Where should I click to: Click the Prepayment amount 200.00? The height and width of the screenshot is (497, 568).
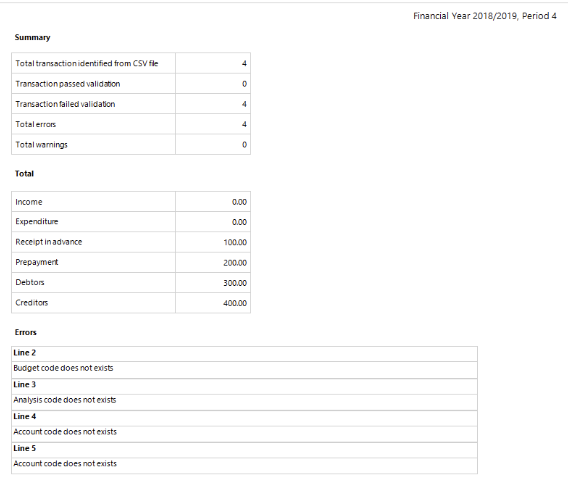(x=235, y=263)
